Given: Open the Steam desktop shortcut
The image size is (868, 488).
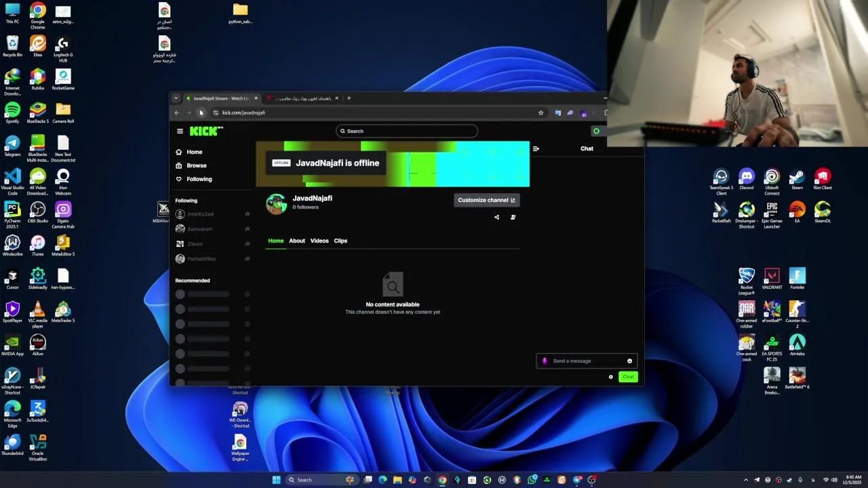Looking at the screenshot, I should pyautogui.click(x=797, y=180).
